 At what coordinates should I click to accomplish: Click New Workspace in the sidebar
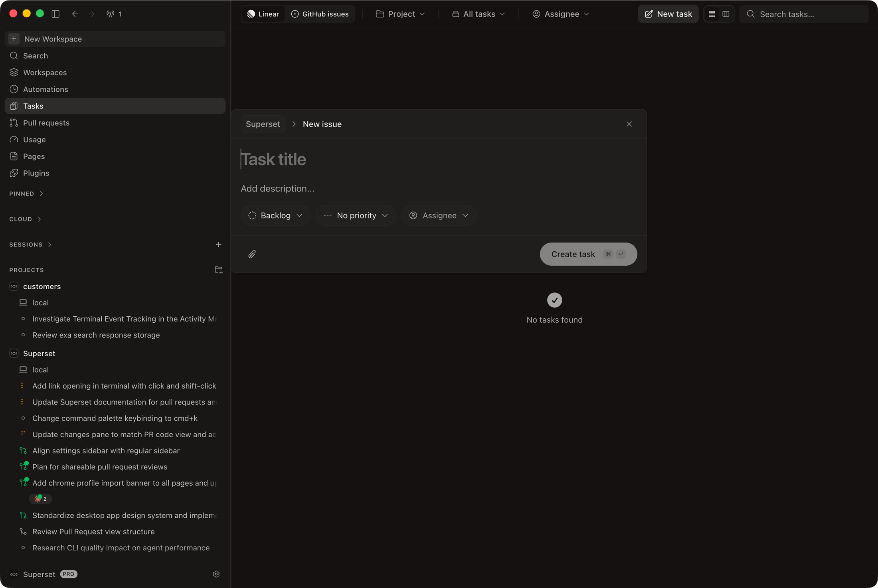(x=115, y=39)
